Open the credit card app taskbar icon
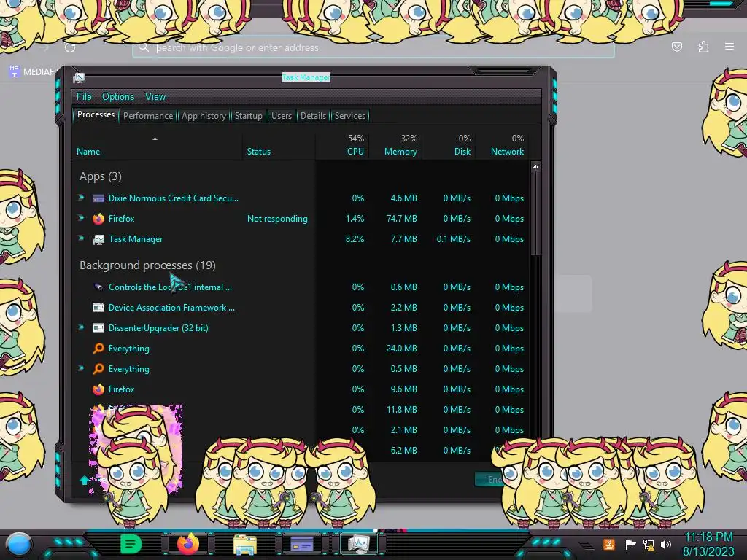This screenshot has height=560, width=747. coord(301,543)
